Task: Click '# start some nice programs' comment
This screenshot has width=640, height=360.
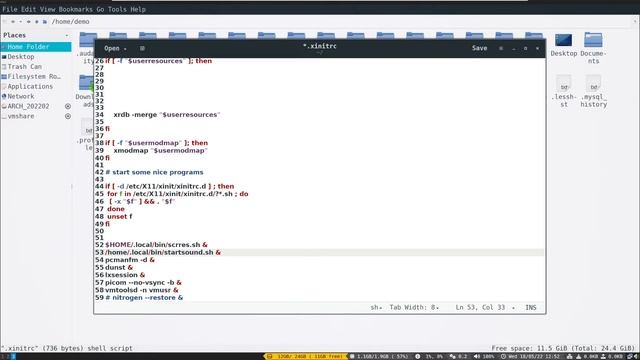Action: [x=154, y=172]
